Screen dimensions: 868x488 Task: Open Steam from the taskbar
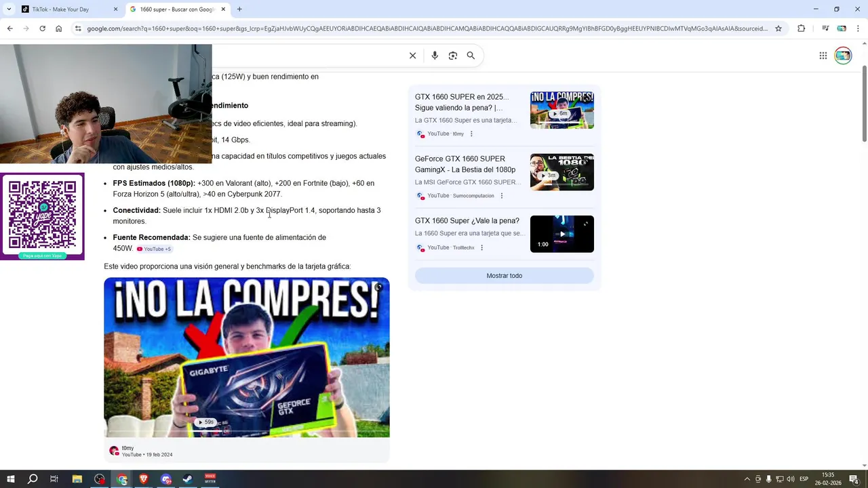coord(188,479)
